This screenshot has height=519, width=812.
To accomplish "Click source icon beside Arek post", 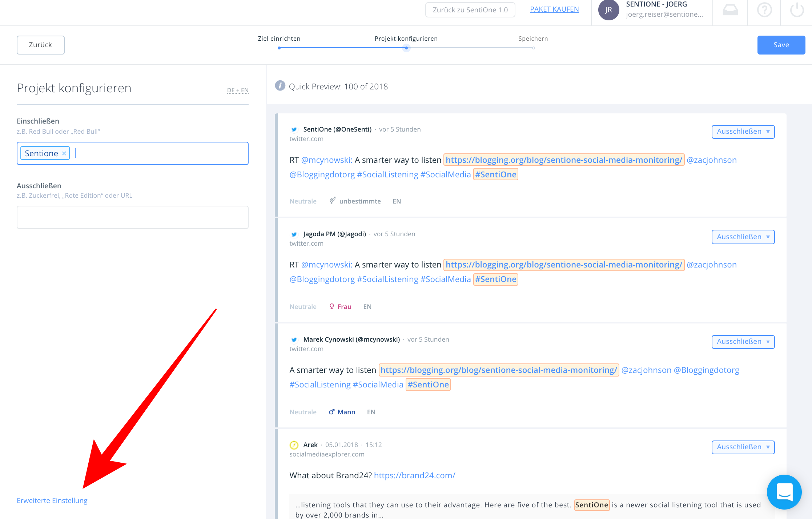I will (x=294, y=445).
